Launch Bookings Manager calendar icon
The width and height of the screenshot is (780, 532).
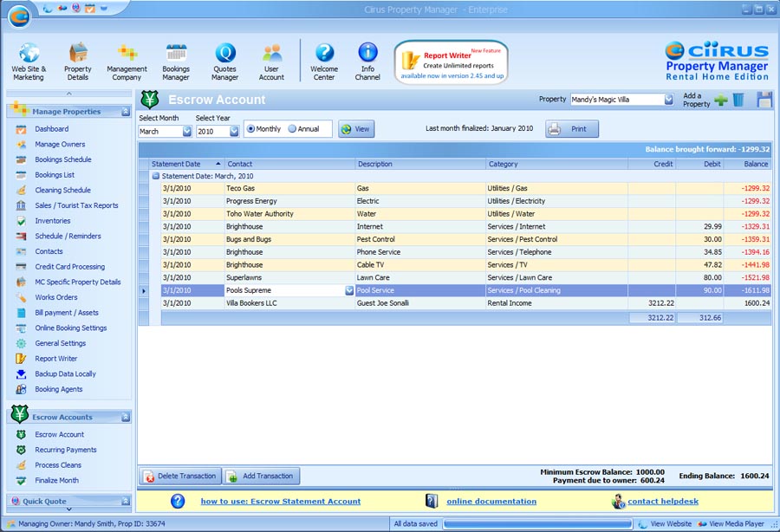[x=176, y=53]
